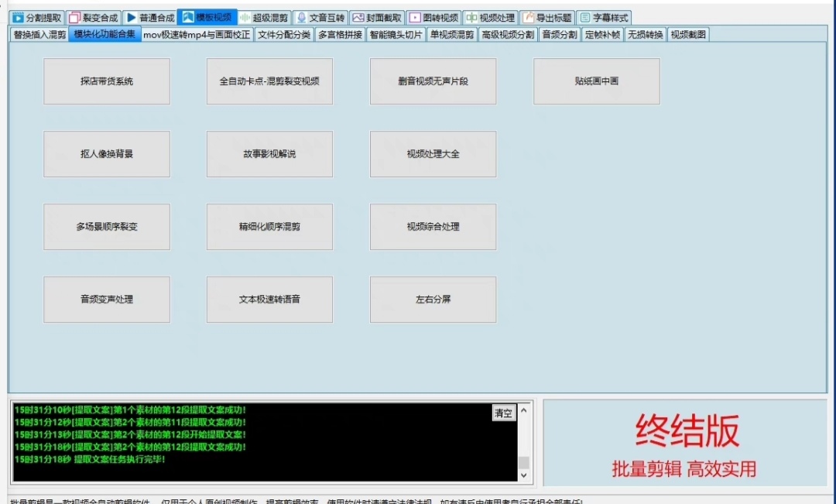Select the 智能镜头切片 sub-tab
The height and width of the screenshot is (504, 836).
pos(396,35)
